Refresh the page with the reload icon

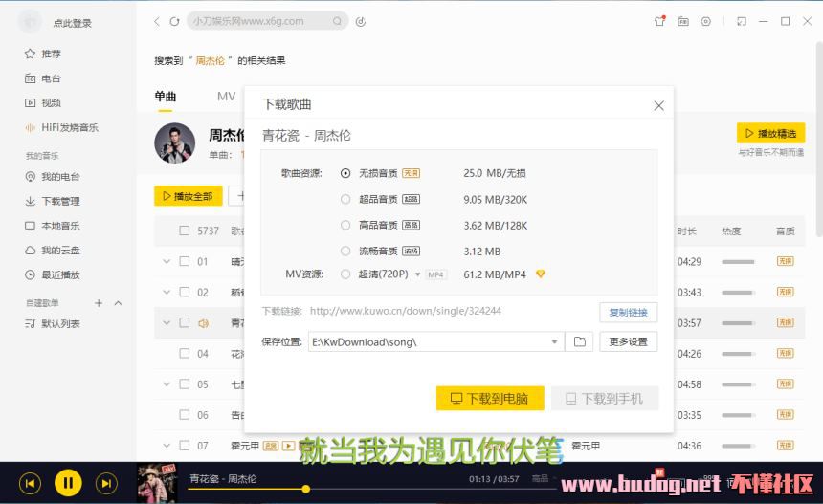coord(174,21)
